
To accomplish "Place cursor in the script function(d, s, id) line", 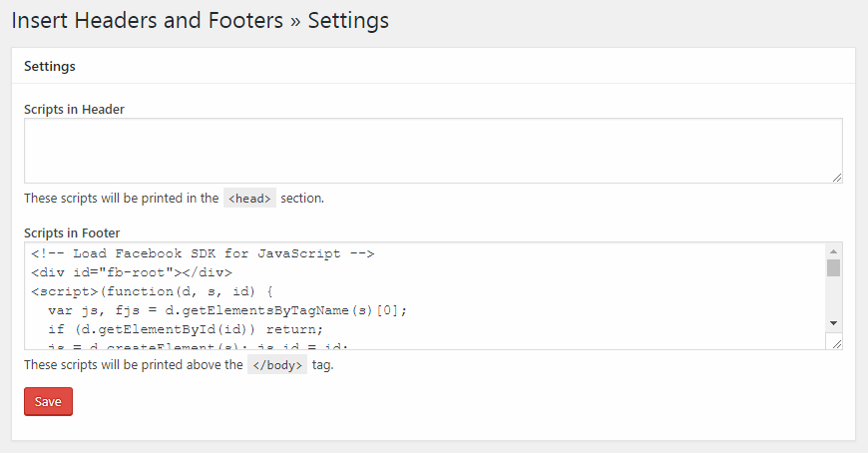I will [153, 291].
